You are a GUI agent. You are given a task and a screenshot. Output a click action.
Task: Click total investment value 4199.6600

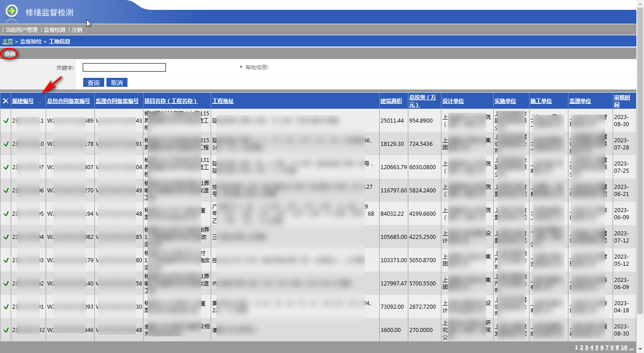(x=422, y=214)
